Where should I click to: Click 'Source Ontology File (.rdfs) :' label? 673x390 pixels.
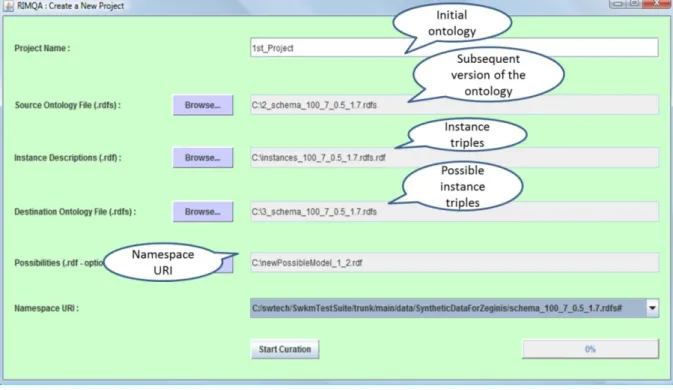pos(67,105)
